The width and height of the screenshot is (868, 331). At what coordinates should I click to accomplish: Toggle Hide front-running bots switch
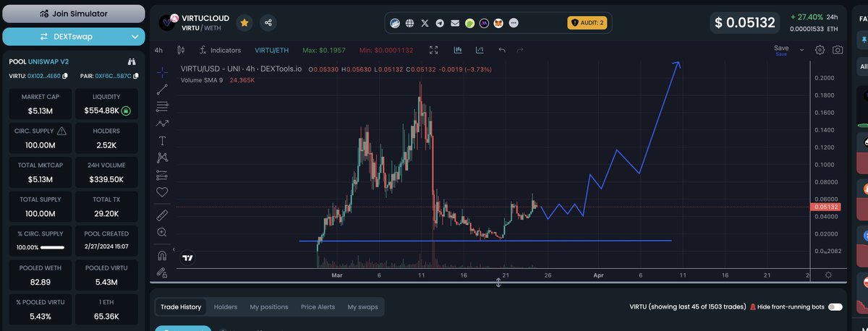tap(835, 307)
